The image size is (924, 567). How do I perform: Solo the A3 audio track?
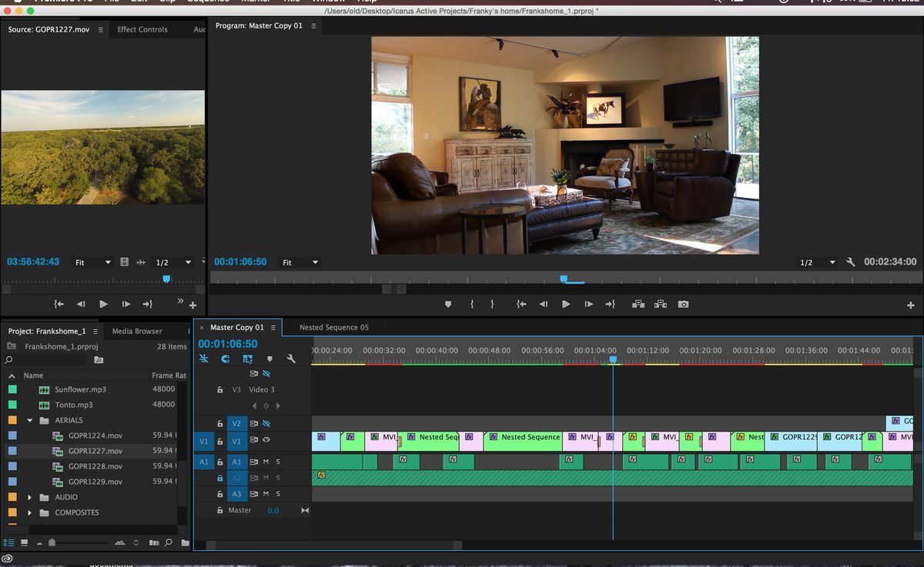278,494
